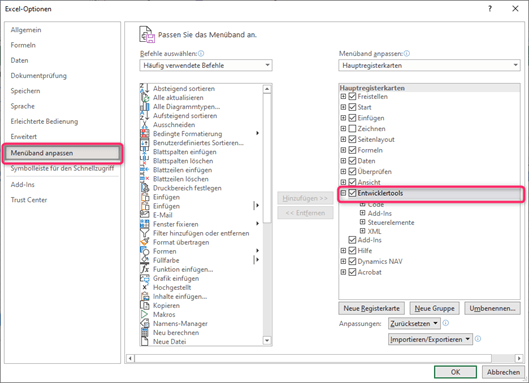
Task: Click the Neue Registerkarte button
Action: (x=371, y=308)
